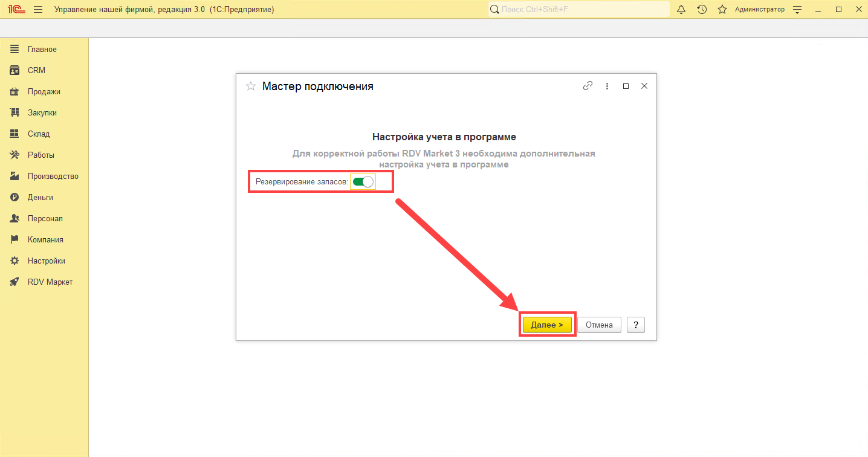Open the 1C main menu hamburger icon
The width and height of the screenshot is (868, 457).
click(x=38, y=10)
